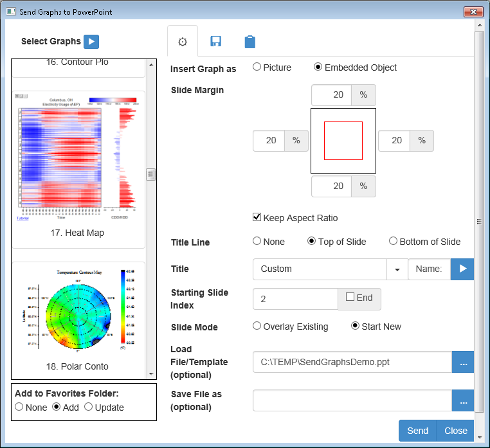Image resolution: width=490 pixels, height=448 pixels.
Task: Choose Bottom of Slide for title line
Action: [393, 241]
